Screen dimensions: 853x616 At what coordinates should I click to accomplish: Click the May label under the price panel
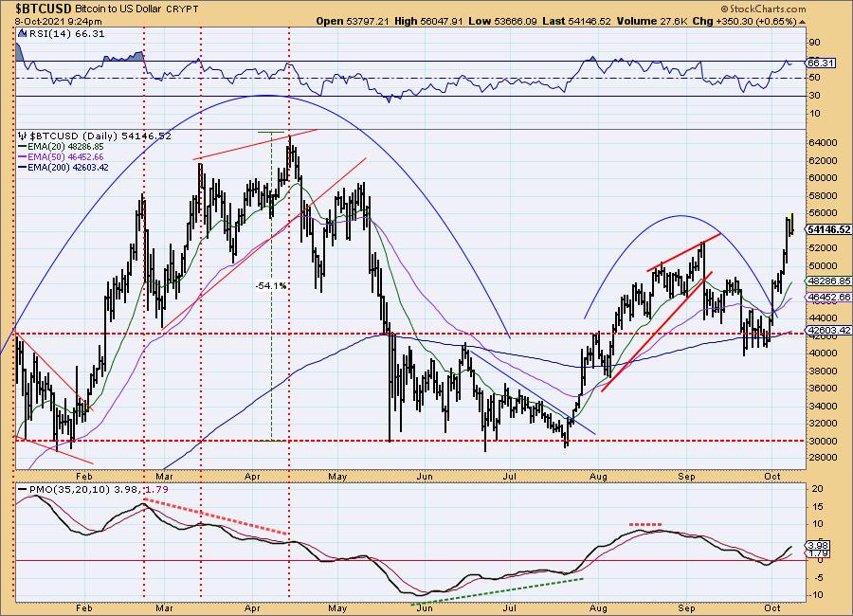coord(337,477)
